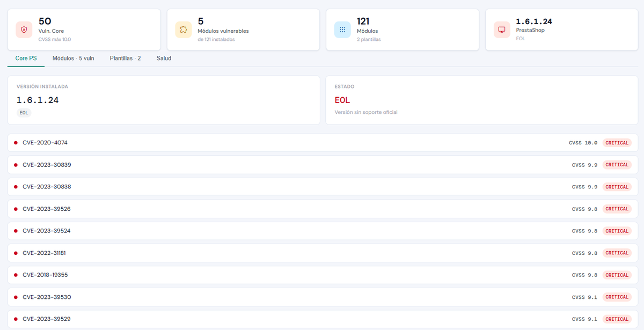
Task: Select the CVE-2023-30838 entry
Action: [323, 187]
